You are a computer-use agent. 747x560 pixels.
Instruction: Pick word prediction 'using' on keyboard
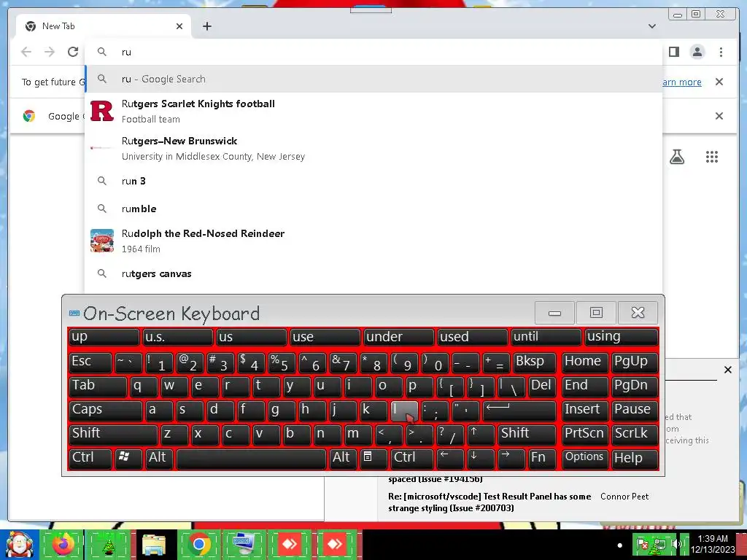[621, 337]
